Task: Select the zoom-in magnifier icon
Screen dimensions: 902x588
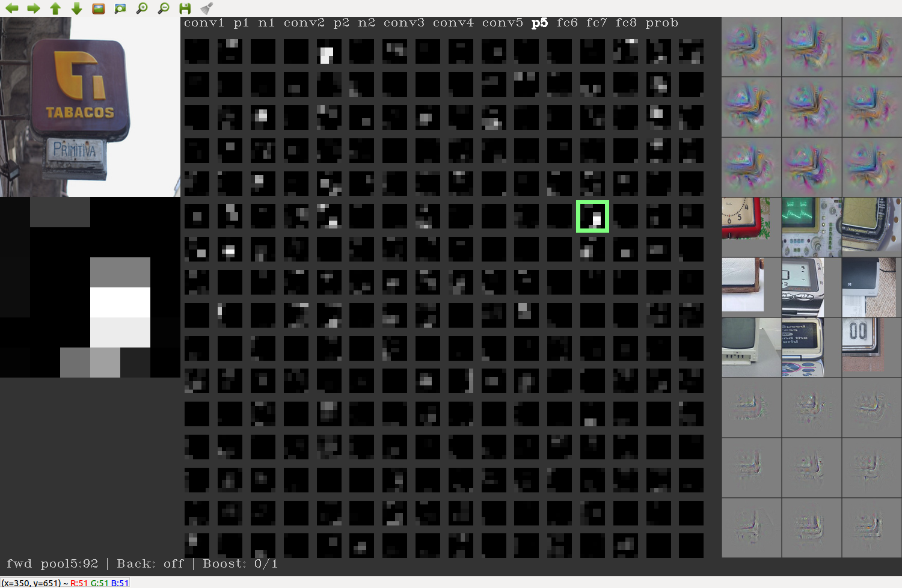Action: click(x=141, y=8)
